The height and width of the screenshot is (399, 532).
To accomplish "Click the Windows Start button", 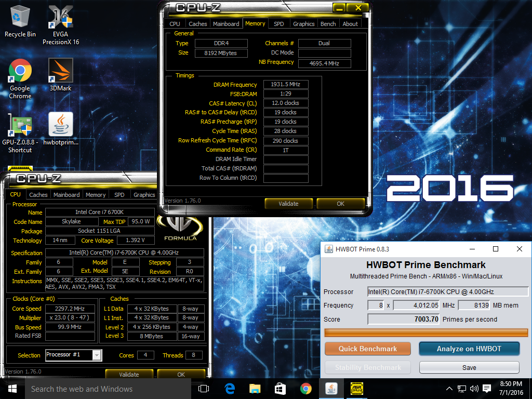I will coord(12,389).
